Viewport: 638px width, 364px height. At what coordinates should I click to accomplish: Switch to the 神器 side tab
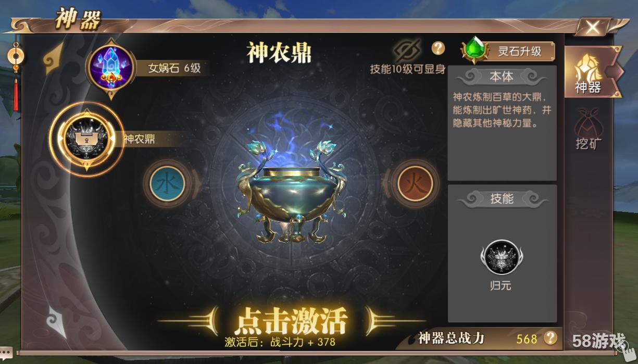coord(590,73)
